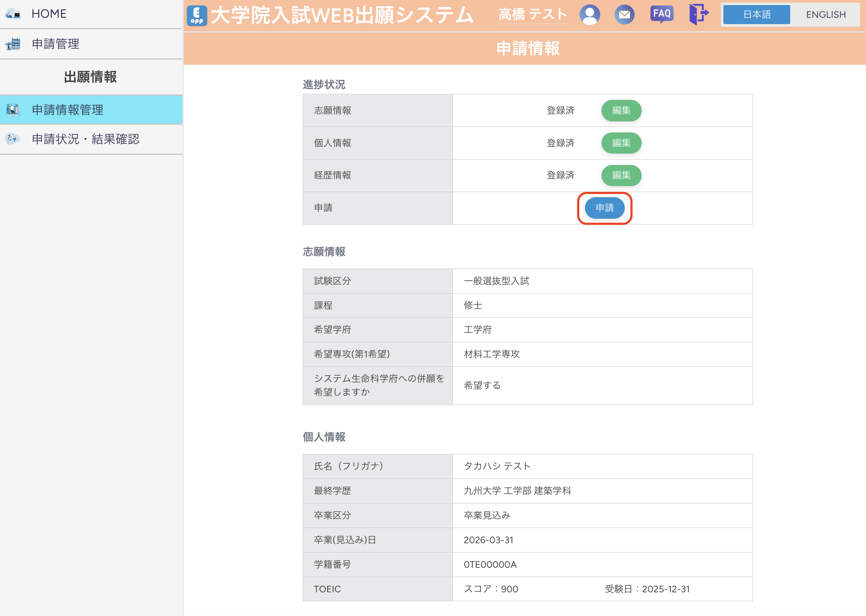Edit the 経歴情報 row
This screenshot has width=866, height=616.
coord(621,175)
